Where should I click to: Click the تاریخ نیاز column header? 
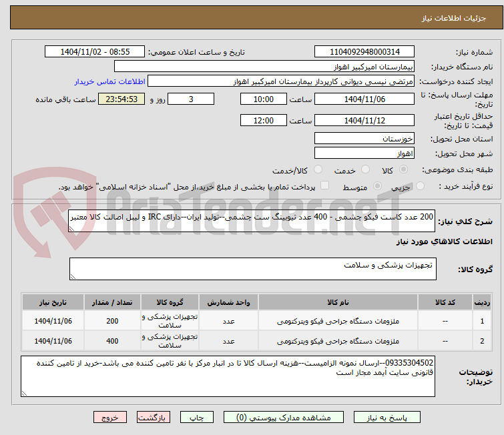coord(53,302)
